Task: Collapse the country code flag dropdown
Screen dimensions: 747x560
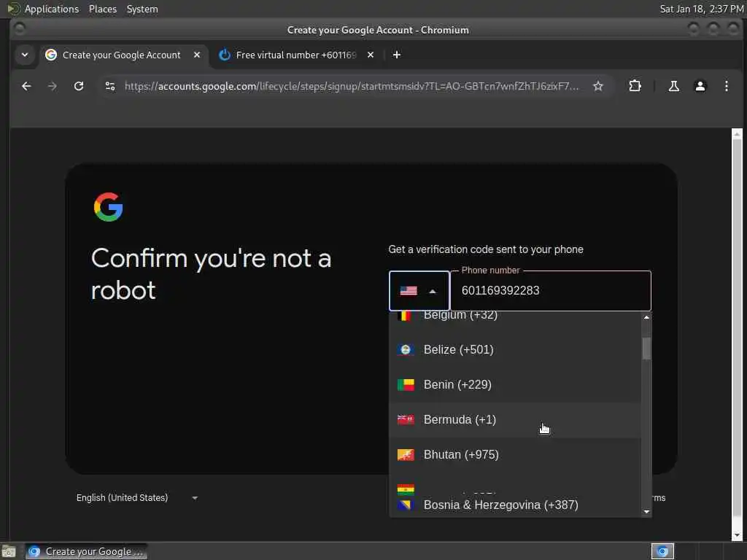Action: coord(419,291)
